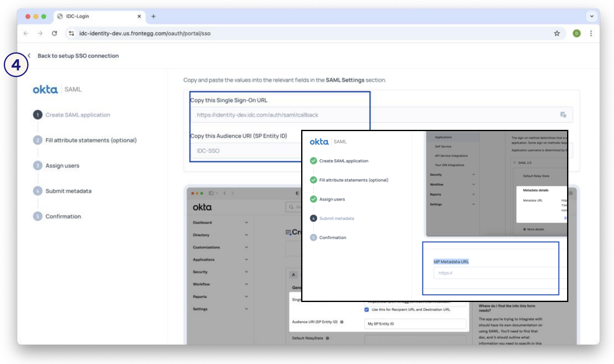Go to Fill attribute statements step
Viewport: 614px width, 364px height.
pos(91,140)
